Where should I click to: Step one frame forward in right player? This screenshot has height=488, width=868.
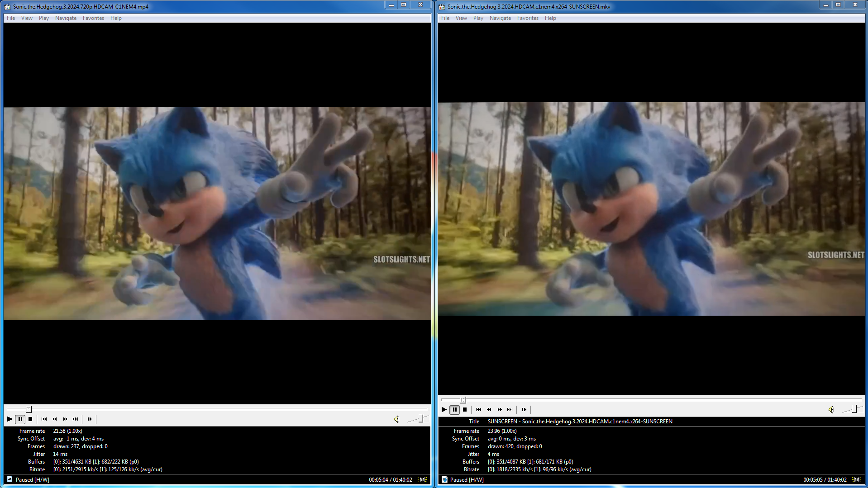coord(524,410)
